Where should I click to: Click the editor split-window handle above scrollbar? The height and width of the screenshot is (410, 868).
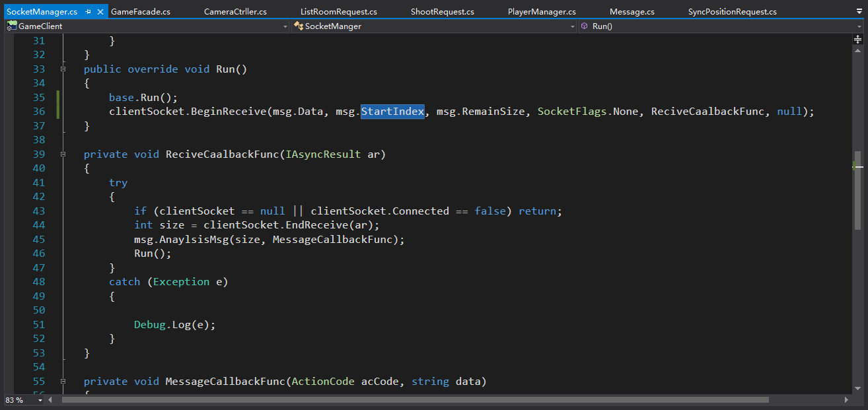[x=857, y=40]
